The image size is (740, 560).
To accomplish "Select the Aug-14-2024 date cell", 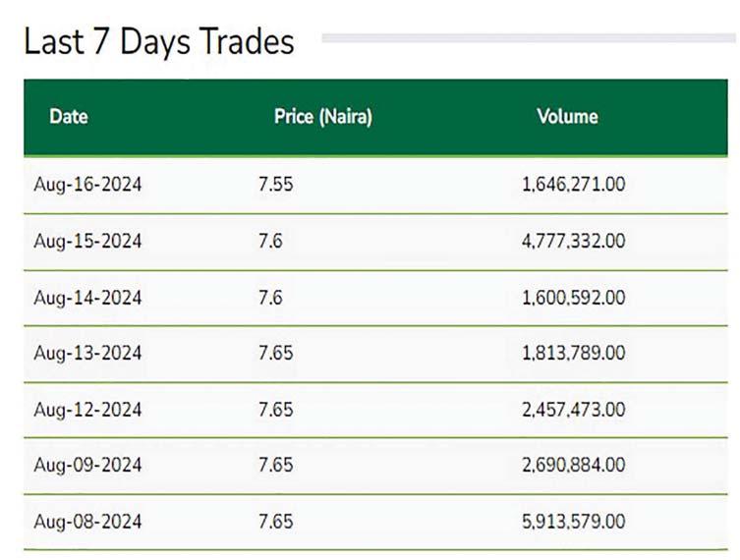I will pyautogui.click(x=87, y=297).
